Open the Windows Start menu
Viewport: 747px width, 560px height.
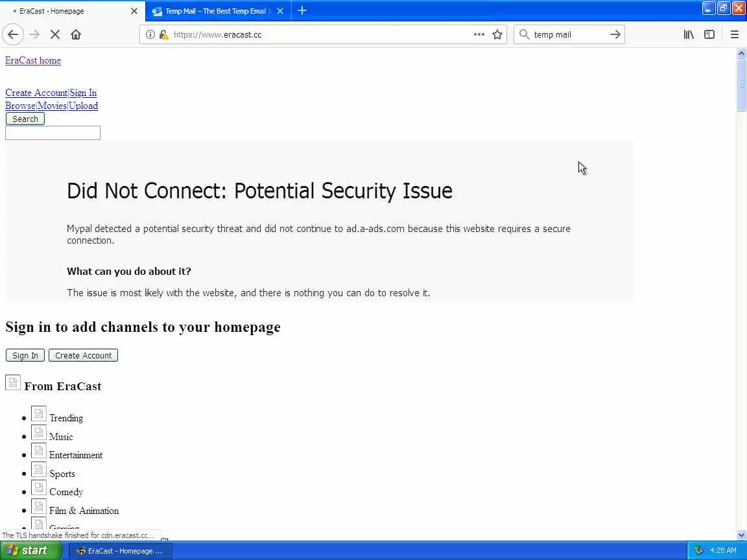[31, 550]
